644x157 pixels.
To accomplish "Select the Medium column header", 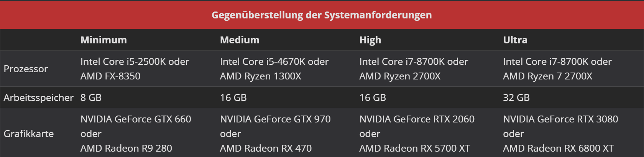I will 240,40.
